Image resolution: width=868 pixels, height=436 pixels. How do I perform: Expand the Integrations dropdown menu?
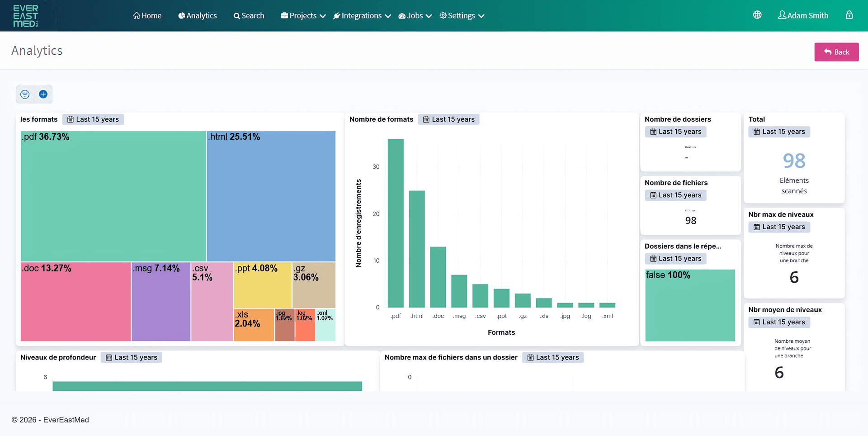(x=362, y=16)
